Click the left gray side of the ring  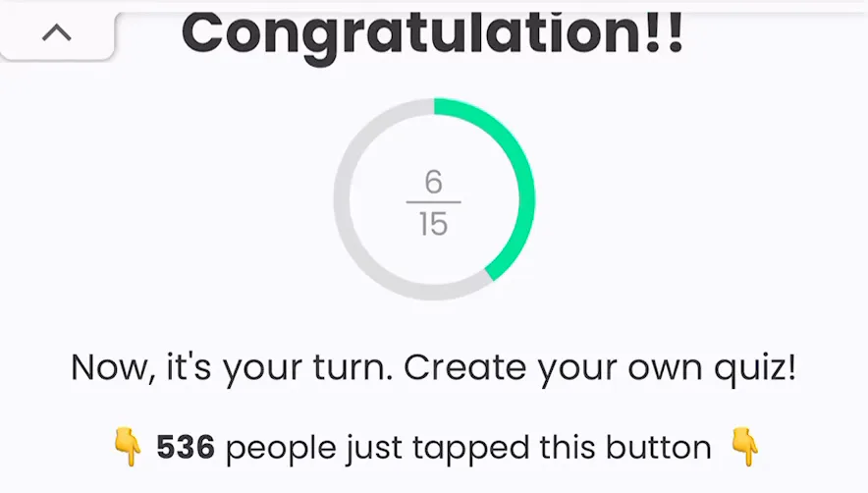point(342,199)
